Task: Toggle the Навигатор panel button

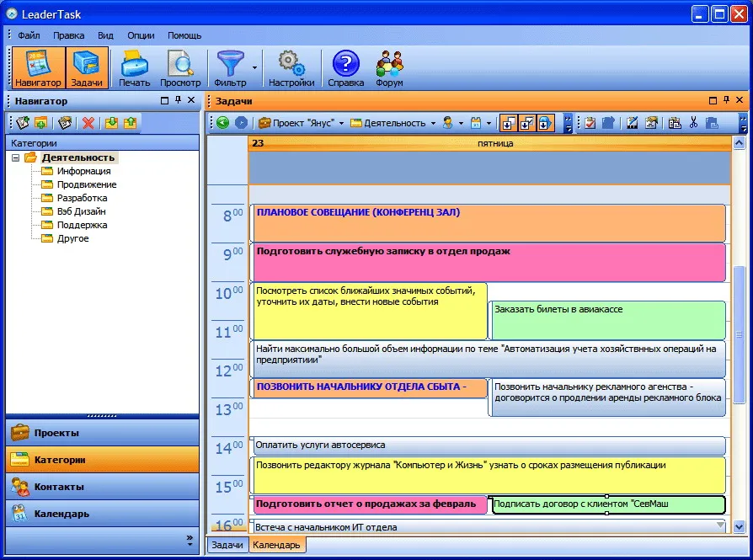Action: (x=37, y=68)
